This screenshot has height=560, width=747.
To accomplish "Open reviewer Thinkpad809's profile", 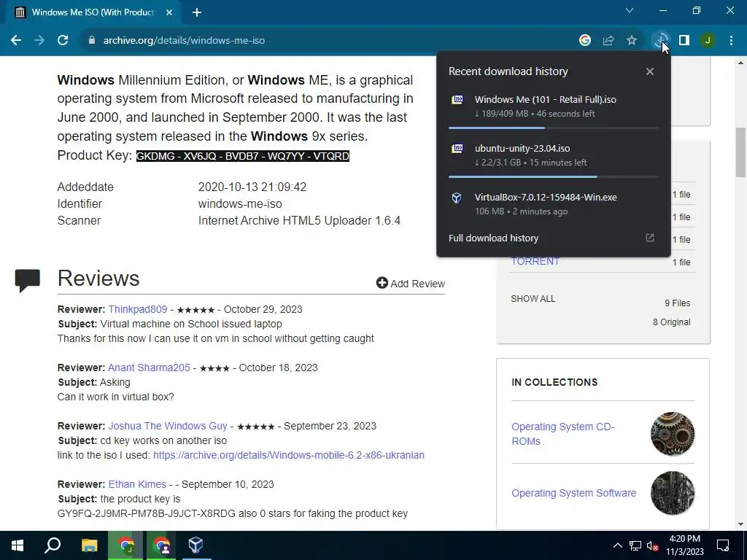I will coord(138,309).
